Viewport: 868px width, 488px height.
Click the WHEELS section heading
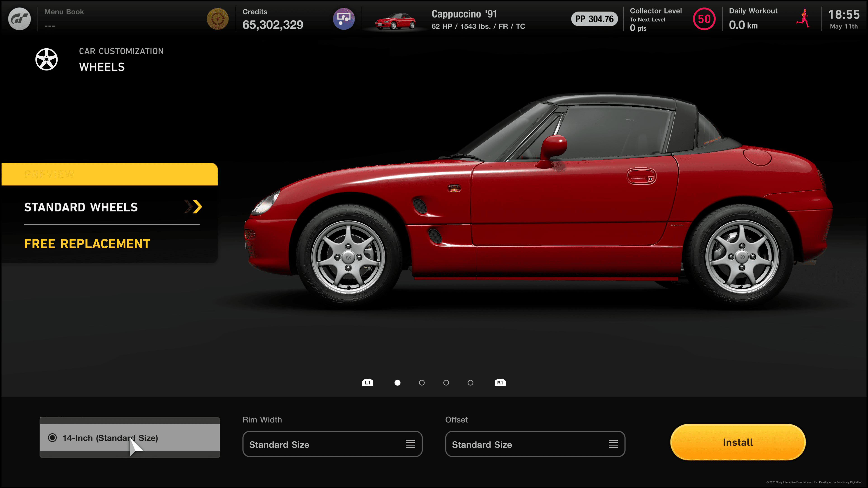click(x=102, y=67)
